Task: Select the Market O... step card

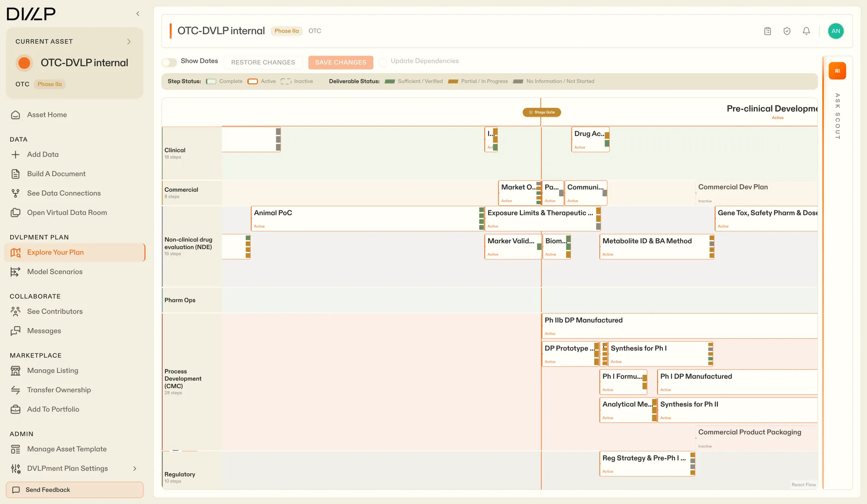Action: (x=520, y=193)
